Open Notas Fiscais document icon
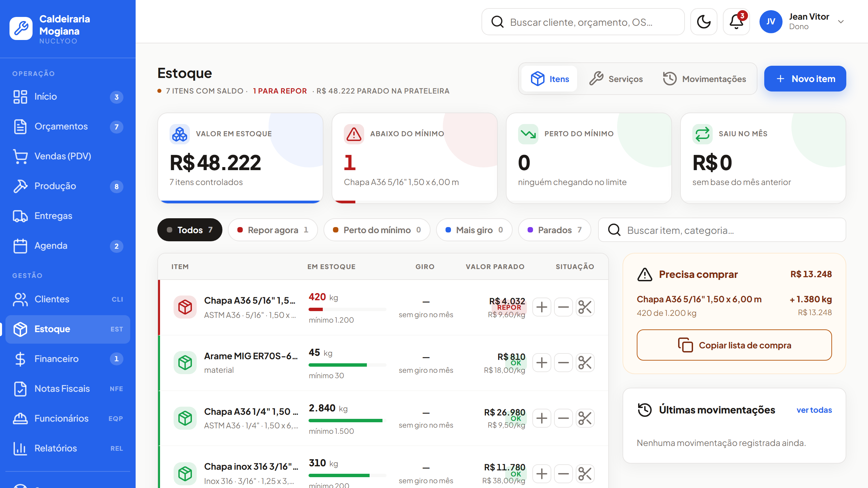The image size is (868, 488). pyautogui.click(x=20, y=389)
